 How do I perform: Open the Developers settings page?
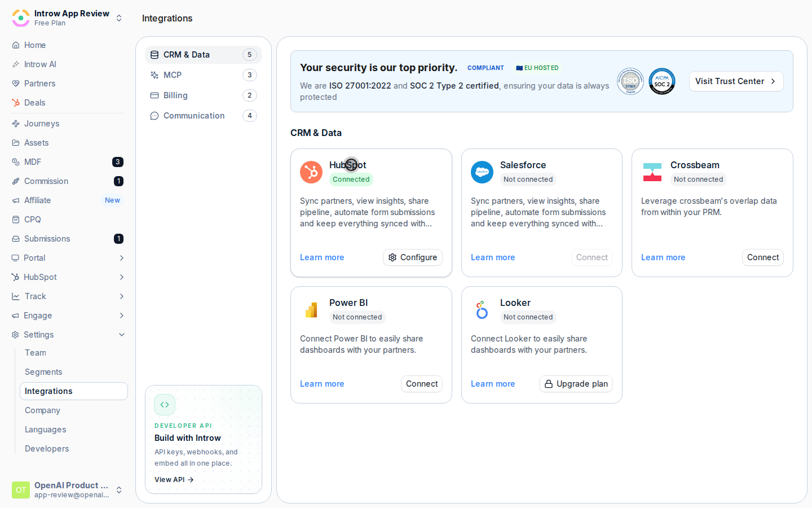point(74,449)
